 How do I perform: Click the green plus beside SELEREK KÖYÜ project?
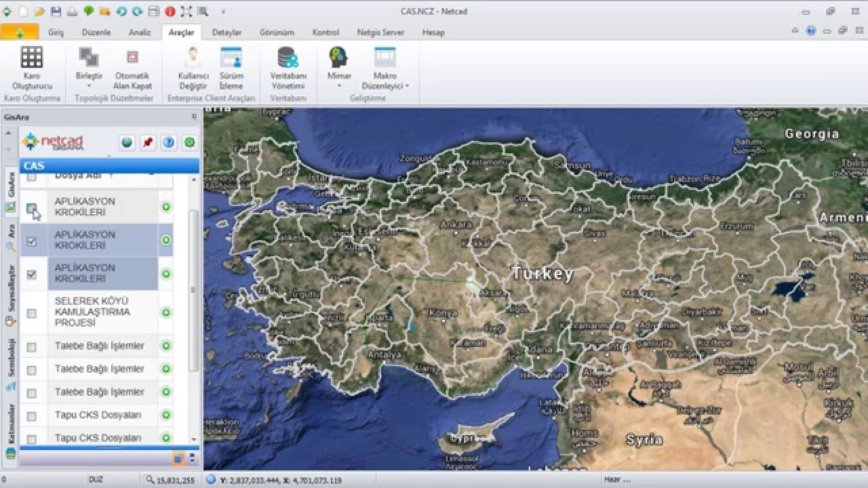tap(166, 312)
